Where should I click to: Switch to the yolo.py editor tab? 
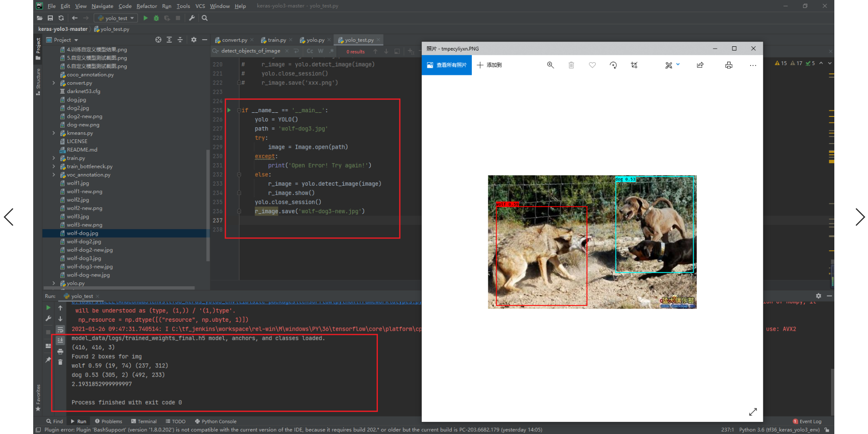tap(315, 40)
